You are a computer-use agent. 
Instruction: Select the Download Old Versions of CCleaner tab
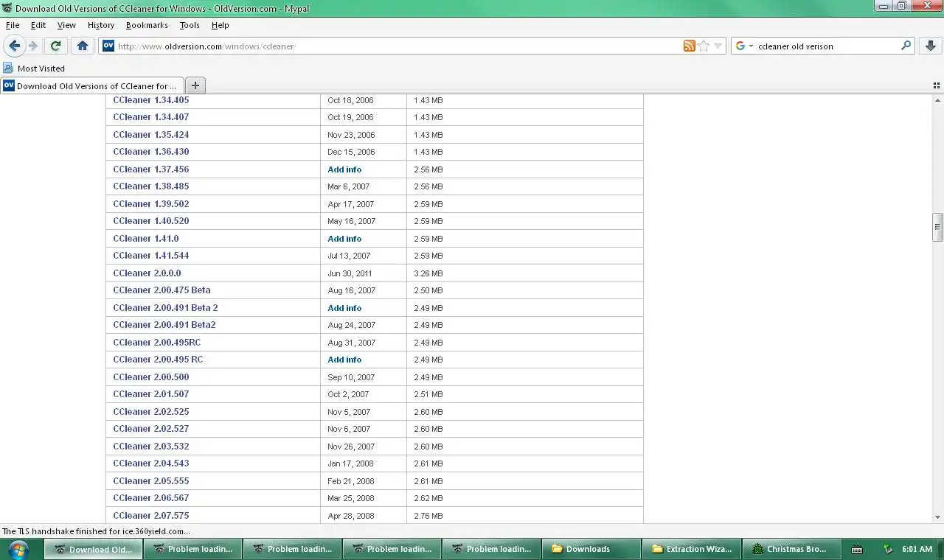(91, 85)
